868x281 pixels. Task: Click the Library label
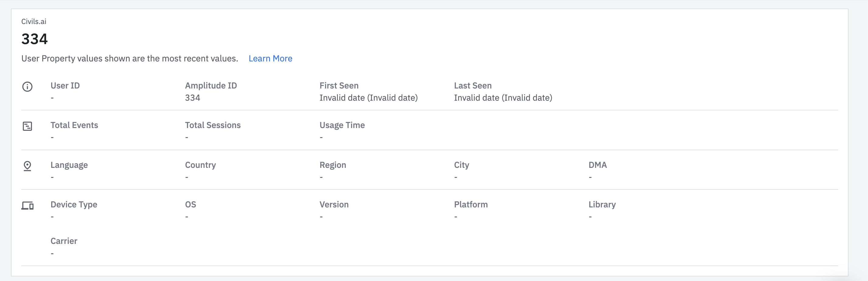602,205
